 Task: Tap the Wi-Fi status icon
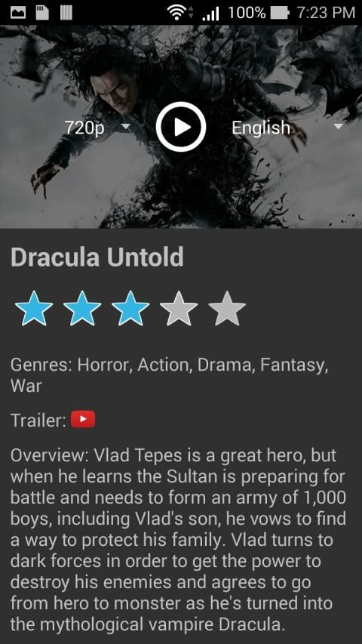(179, 12)
